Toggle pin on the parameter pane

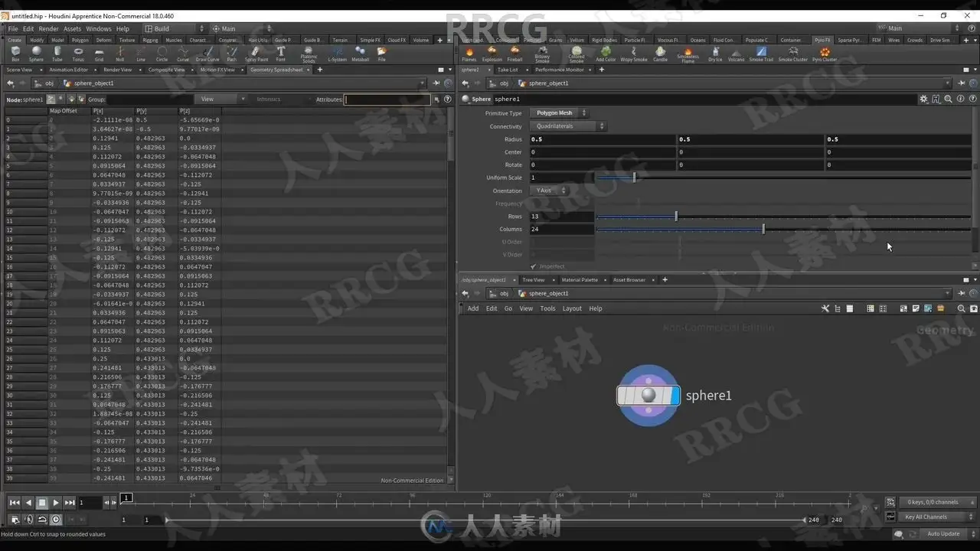pos(962,83)
